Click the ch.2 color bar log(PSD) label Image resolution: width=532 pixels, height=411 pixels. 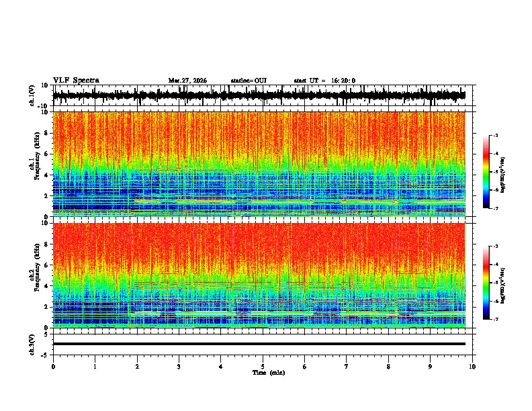coord(502,285)
